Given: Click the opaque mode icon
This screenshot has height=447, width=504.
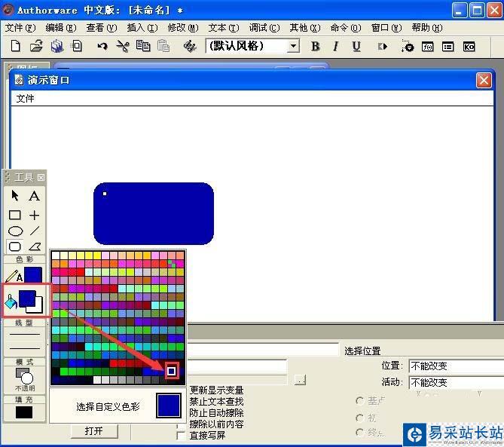Looking at the screenshot, I should click(24, 376).
